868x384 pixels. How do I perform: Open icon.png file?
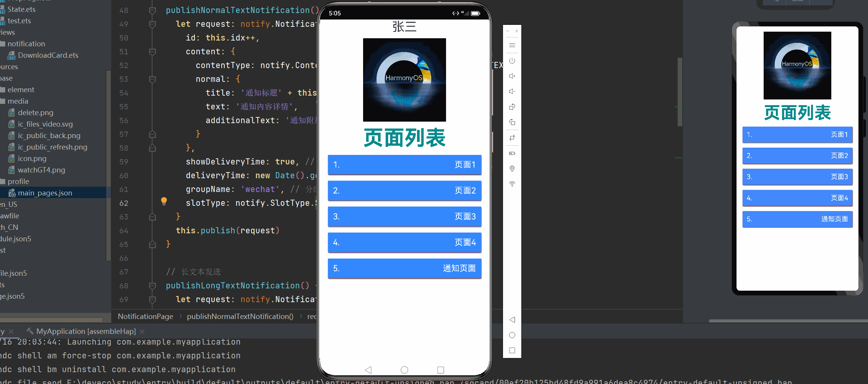(x=32, y=158)
